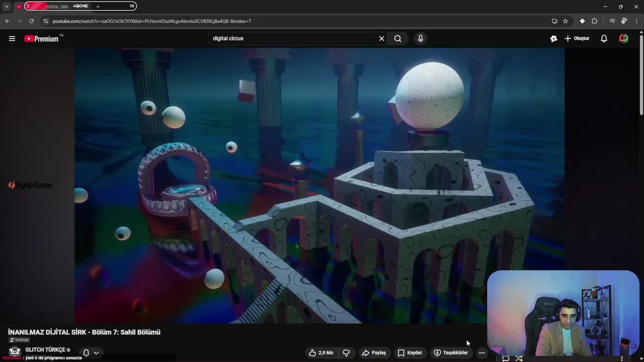Open the account avatar menu

coord(623,39)
